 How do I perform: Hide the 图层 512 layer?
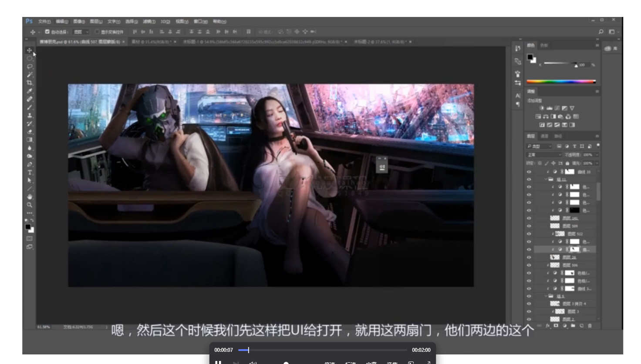pos(529,234)
